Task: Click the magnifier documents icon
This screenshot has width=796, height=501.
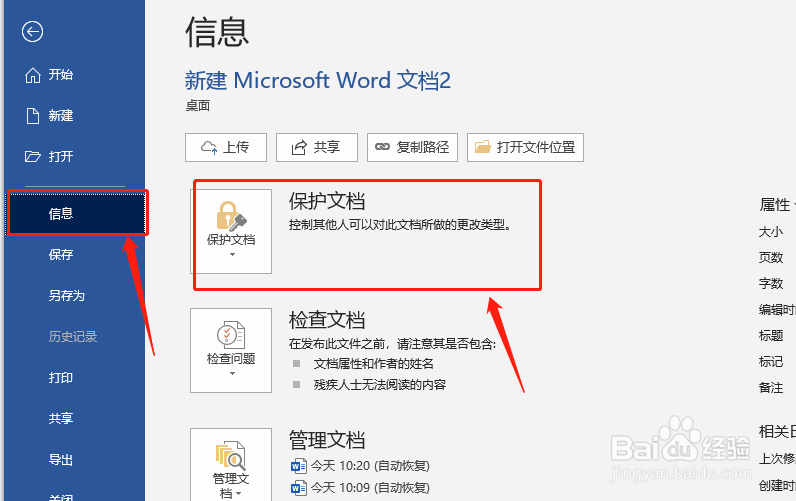Action: point(231,455)
